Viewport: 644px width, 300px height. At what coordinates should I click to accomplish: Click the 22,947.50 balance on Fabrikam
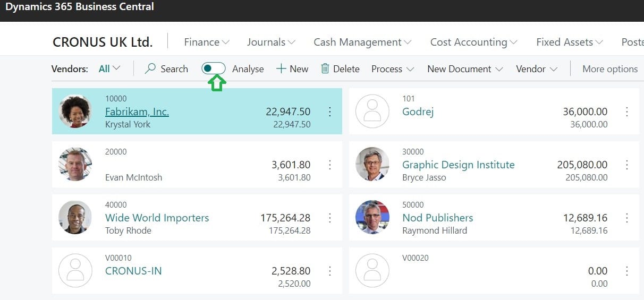pyautogui.click(x=288, y=112)
